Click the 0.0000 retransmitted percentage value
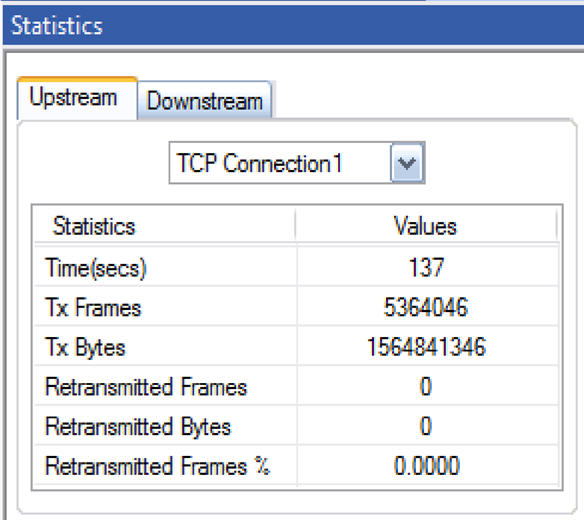 (x=427, y=466)
